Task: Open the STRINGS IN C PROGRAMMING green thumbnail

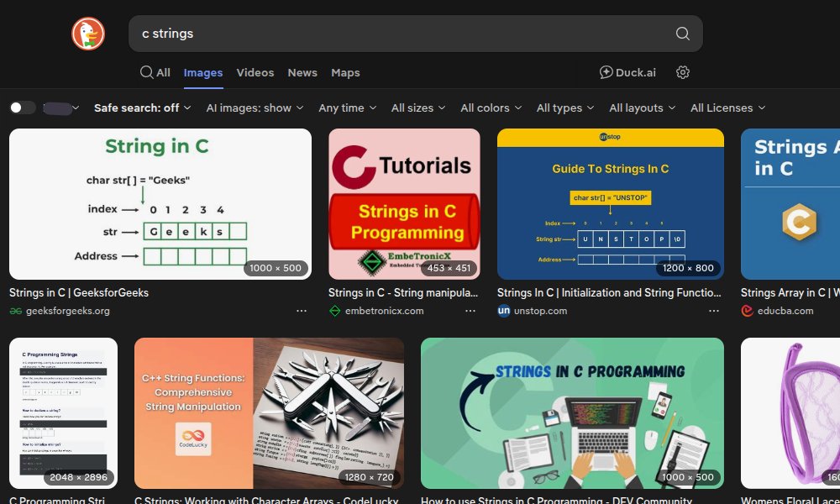Action: coord(572,413)
